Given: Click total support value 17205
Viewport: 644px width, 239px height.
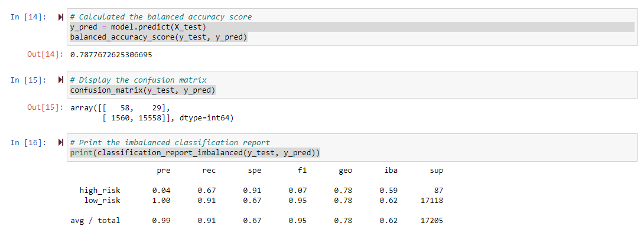Looking at the screenshot, I should coord(432,221).
